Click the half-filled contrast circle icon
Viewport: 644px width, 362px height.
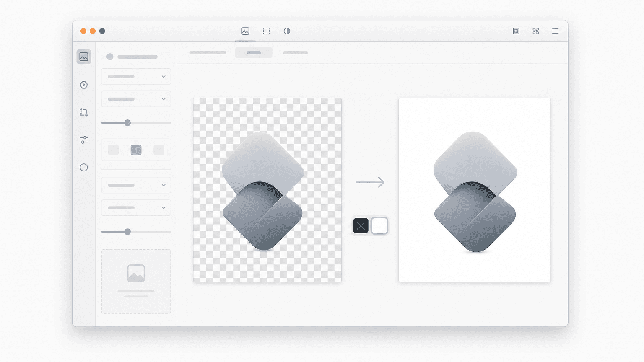287,31
